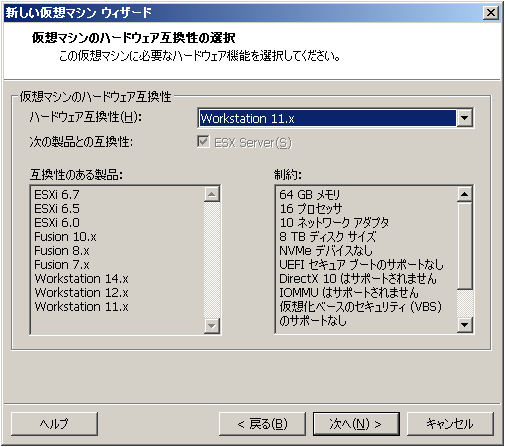
Task: Click the limitations list scrollbar thumb
Action: tap(465, 246)
